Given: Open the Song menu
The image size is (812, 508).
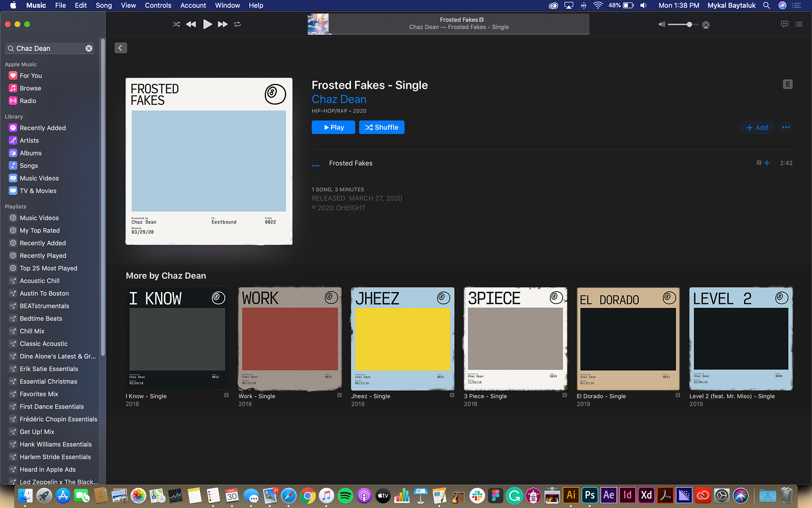Looking at the screenshot, I should click(104, 6).
